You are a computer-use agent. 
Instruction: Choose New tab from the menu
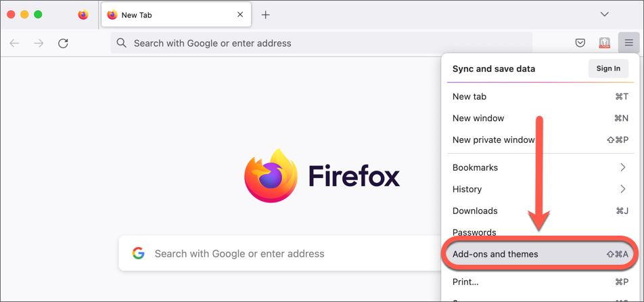pos(540,97)
